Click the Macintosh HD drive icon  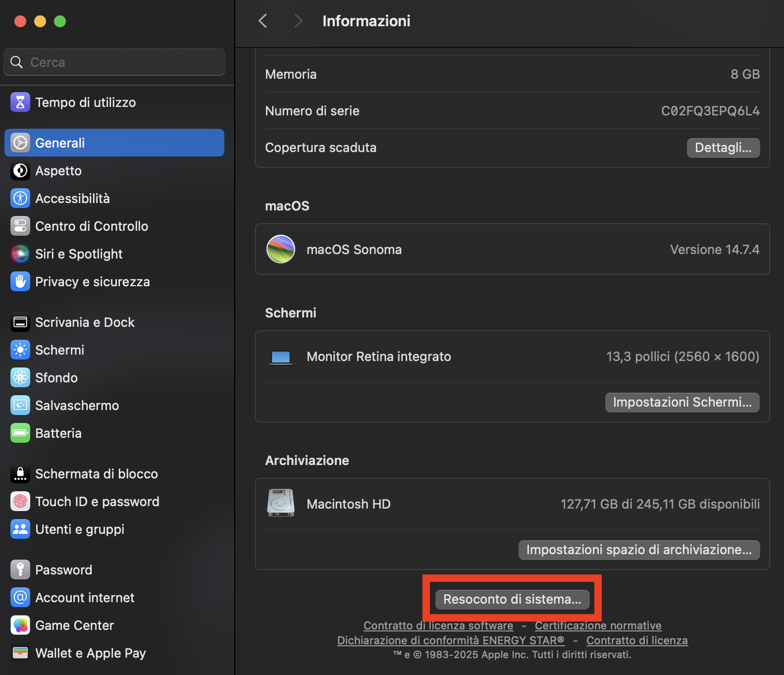(281, 503)
